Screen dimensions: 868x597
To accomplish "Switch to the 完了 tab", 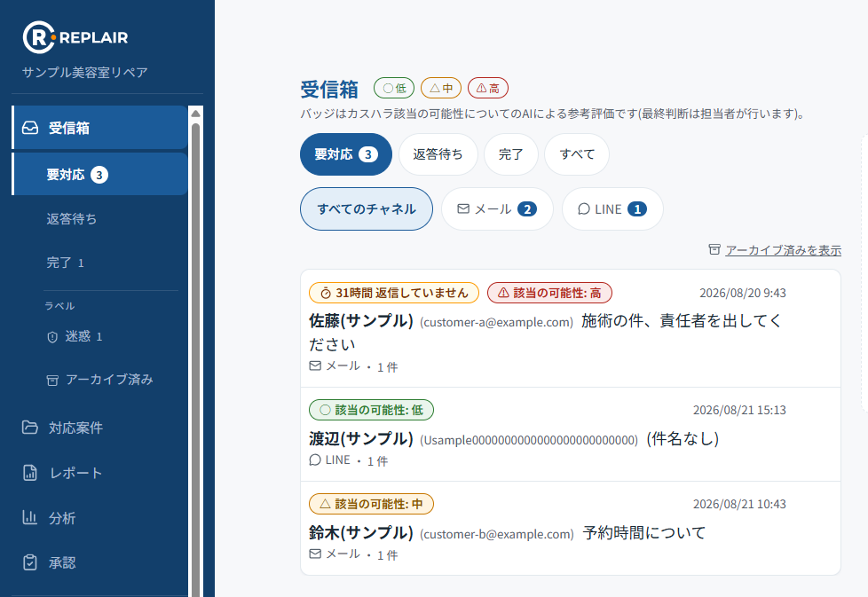I will click(x=511, y=154).
